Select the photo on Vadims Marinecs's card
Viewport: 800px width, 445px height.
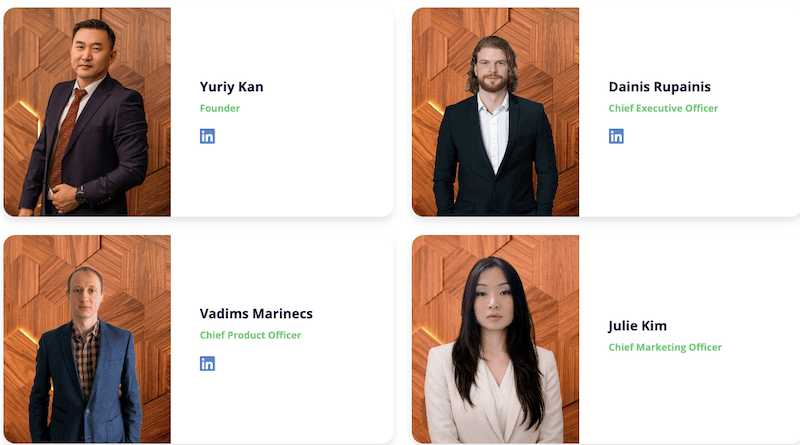pyautogui.click(x=87, y=339)
